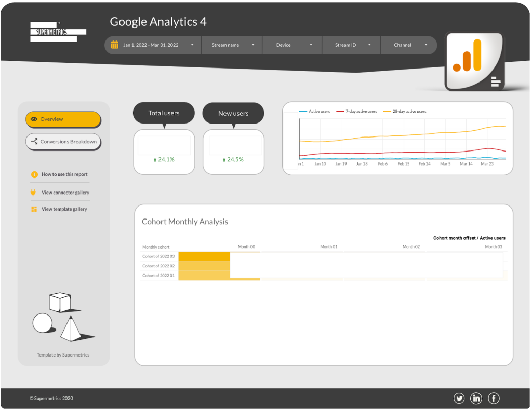Click the geometric shapes illustration
The image size is (532, 411).
coord(63,317)
